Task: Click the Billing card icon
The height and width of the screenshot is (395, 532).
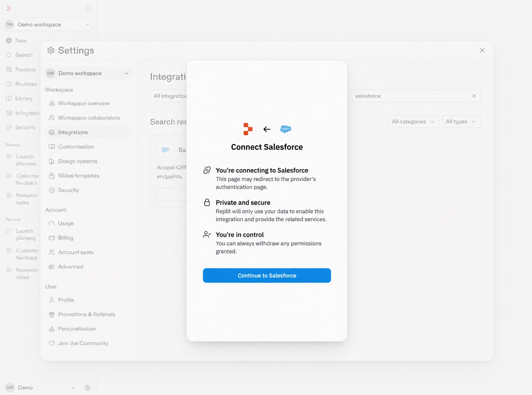Action: 52,238
